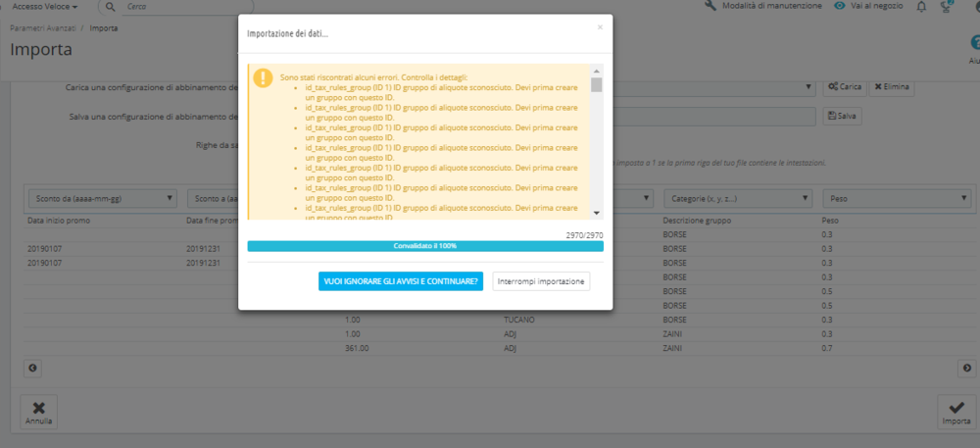Click the maintenance mode wrench icon
980x448 pixels.
point(710,6)
